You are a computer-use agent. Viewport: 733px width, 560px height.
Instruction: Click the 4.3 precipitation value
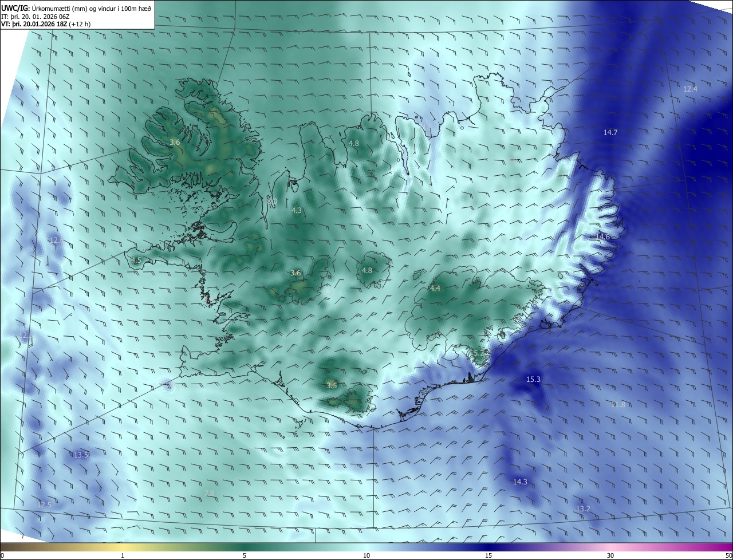pos(297,211)
